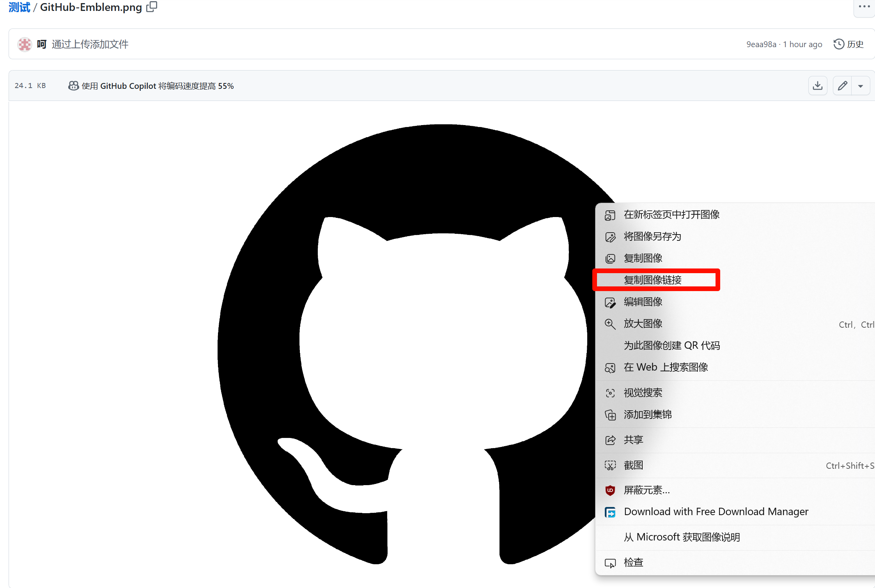
Task: Select 共享 menu entry
Action: [x=735, y=440]
